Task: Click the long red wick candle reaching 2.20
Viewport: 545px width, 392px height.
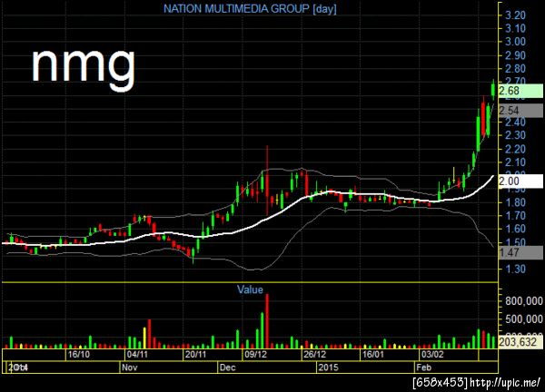Action: tap(267, 181)
